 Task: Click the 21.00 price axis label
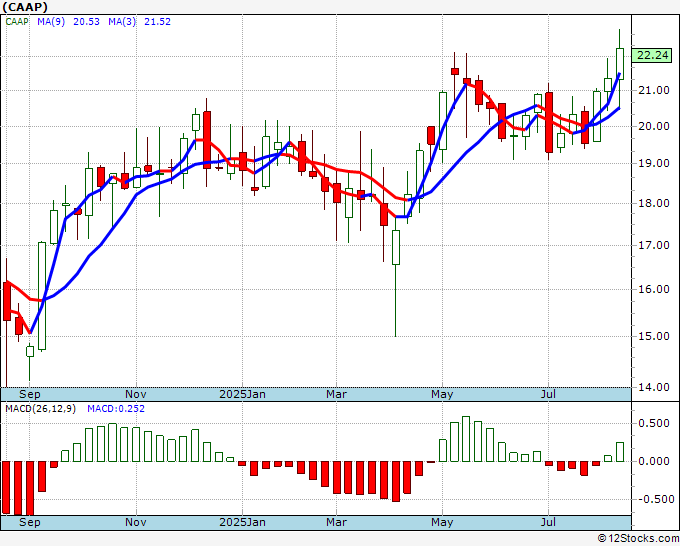pos(654,90)
